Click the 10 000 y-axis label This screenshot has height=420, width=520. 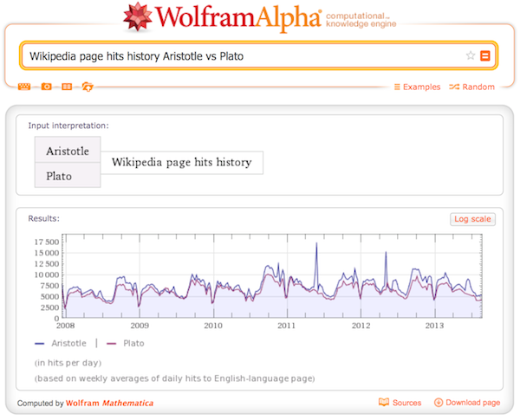[x=47, y=275]
